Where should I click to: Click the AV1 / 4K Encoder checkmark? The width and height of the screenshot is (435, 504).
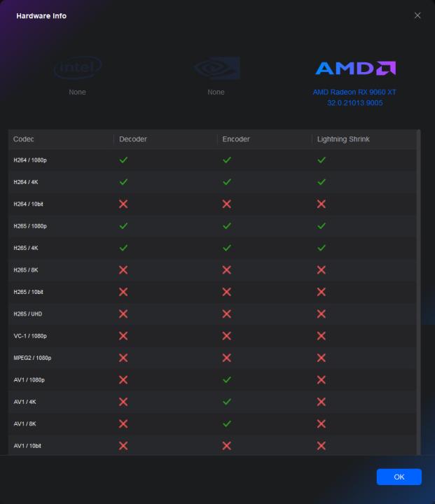(227, 402)
